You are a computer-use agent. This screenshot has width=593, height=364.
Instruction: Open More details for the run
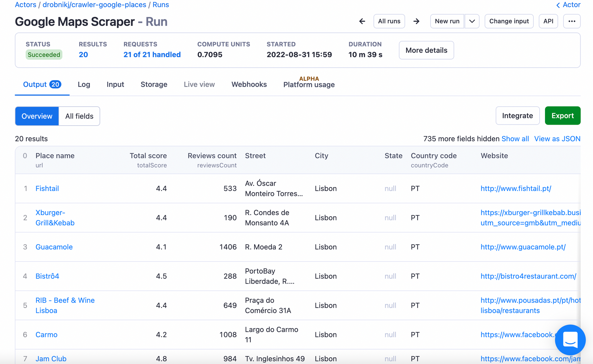point(426,50)
